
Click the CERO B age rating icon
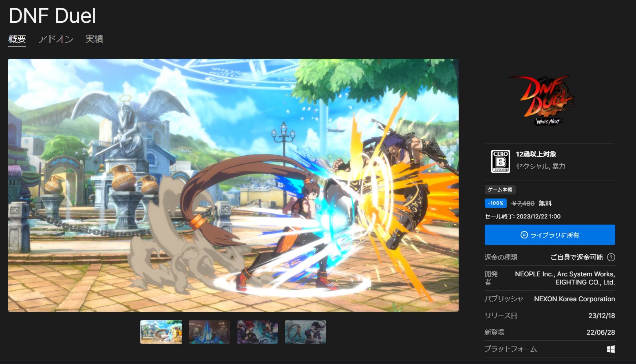tap(500, 160)
